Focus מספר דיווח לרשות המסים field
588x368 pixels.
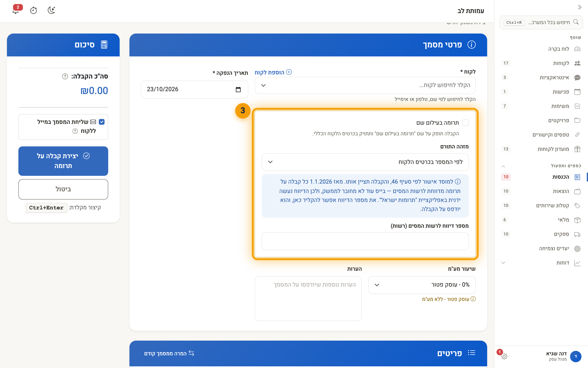(365, 241)
